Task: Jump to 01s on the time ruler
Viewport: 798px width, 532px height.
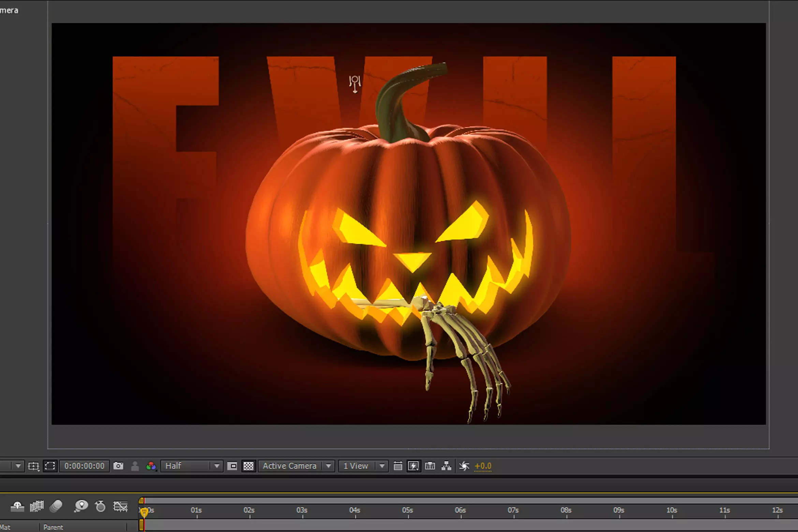Action: click(x=196, y=511)
